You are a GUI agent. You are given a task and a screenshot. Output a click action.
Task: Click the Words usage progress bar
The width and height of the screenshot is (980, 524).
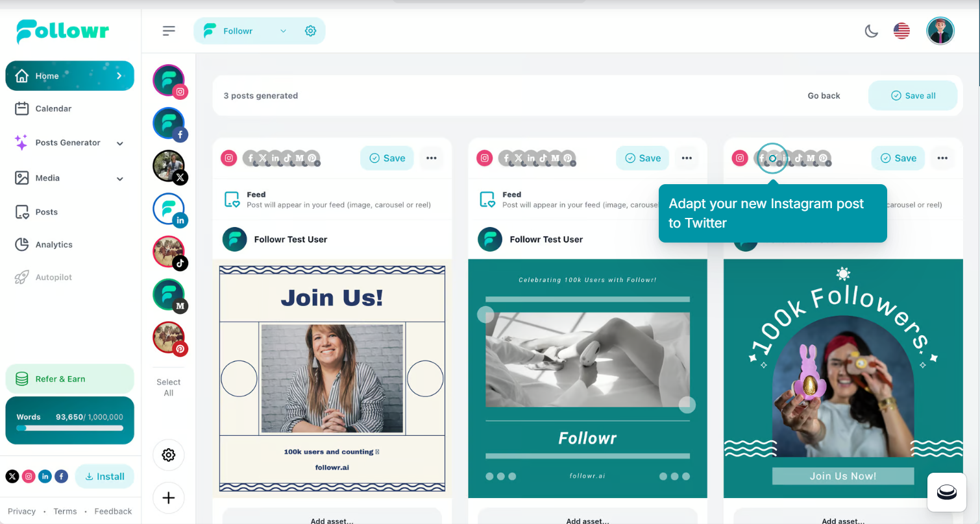coord(69,428)
